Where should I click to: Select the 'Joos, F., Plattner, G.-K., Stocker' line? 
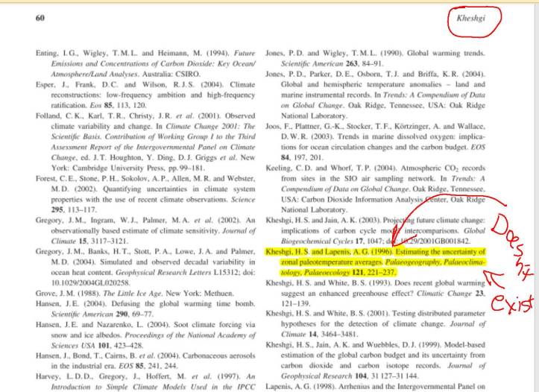[376, 127]
